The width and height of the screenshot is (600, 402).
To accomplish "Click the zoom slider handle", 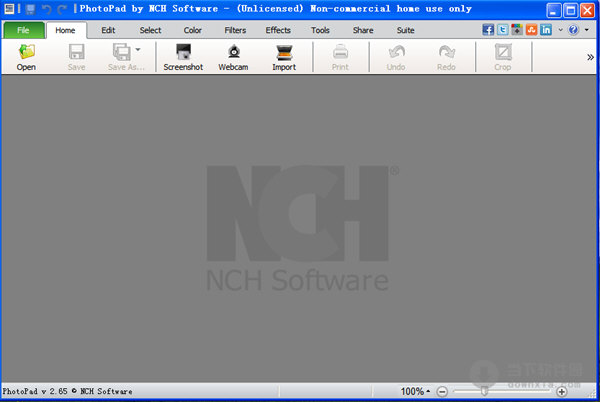I will (x=484, y=391).
